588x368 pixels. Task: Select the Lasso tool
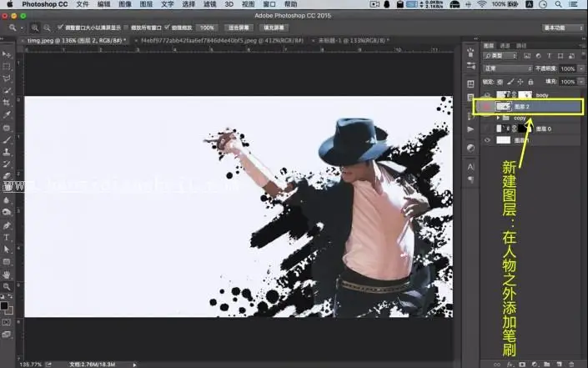(x=7, y=78)
